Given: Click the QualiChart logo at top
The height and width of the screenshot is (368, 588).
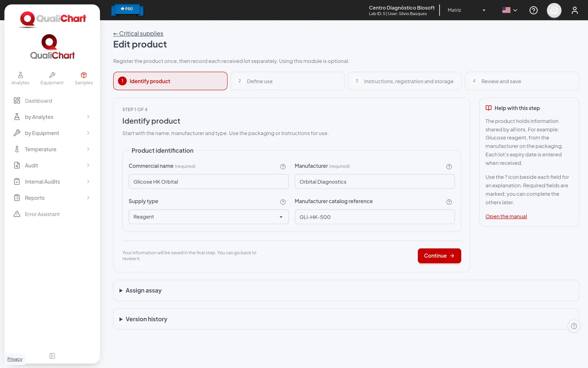Looking at the screenshot, I should click(53, 18).
